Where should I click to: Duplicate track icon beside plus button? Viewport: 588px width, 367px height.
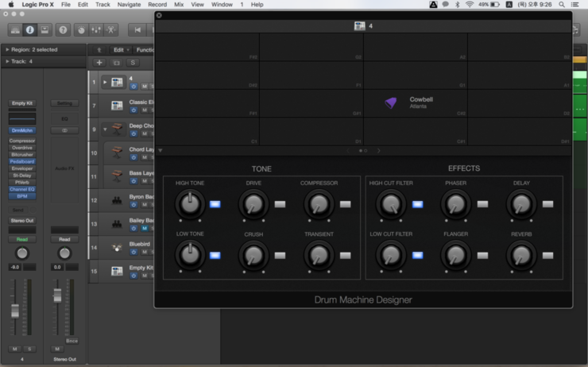coord(117,63)
